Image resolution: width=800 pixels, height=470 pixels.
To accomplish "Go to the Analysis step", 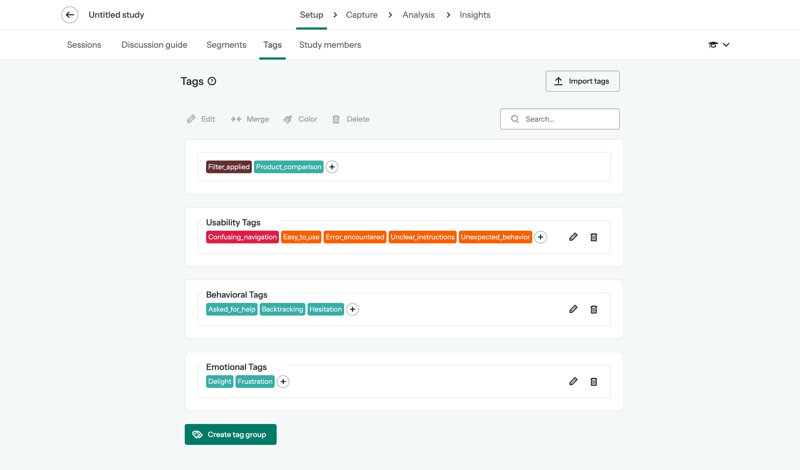I will pyautogui.click(x=418, y=15).
